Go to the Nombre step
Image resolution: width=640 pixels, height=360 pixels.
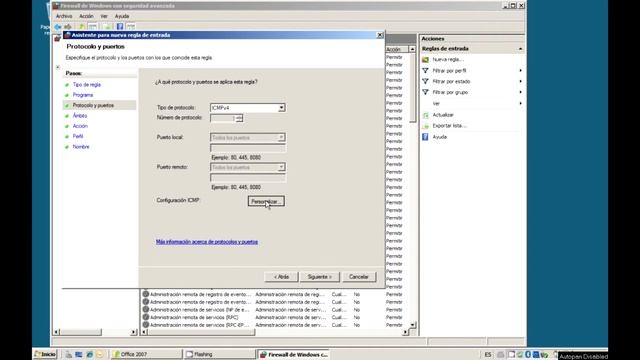click(x=81, y=147)
